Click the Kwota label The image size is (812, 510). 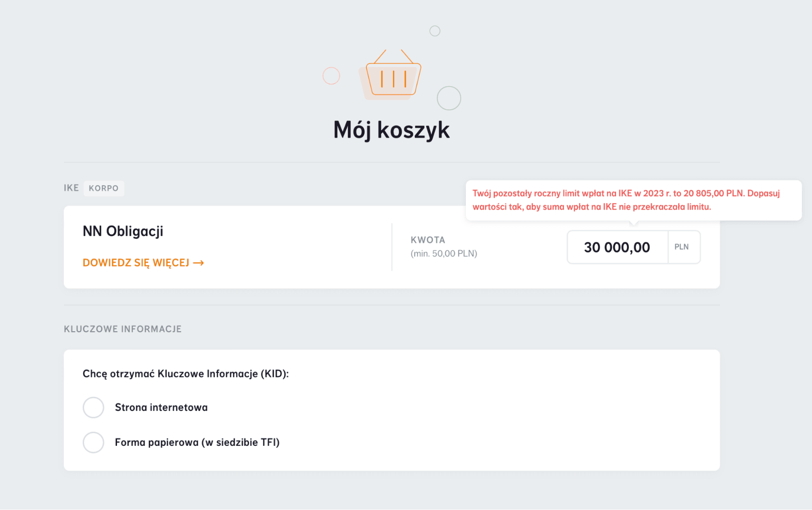[428, 240]
